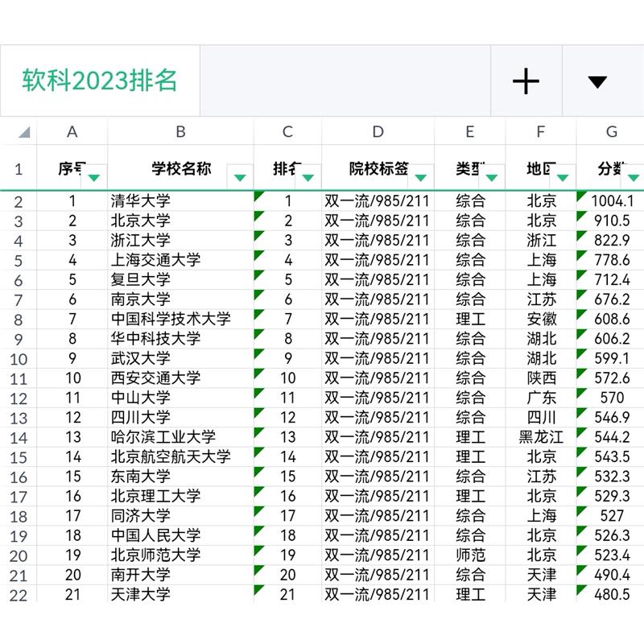The width and height of the screenshot is (644, 644).
Task: Click the 浙江大学 cell
Action: (x=180, y=240)
